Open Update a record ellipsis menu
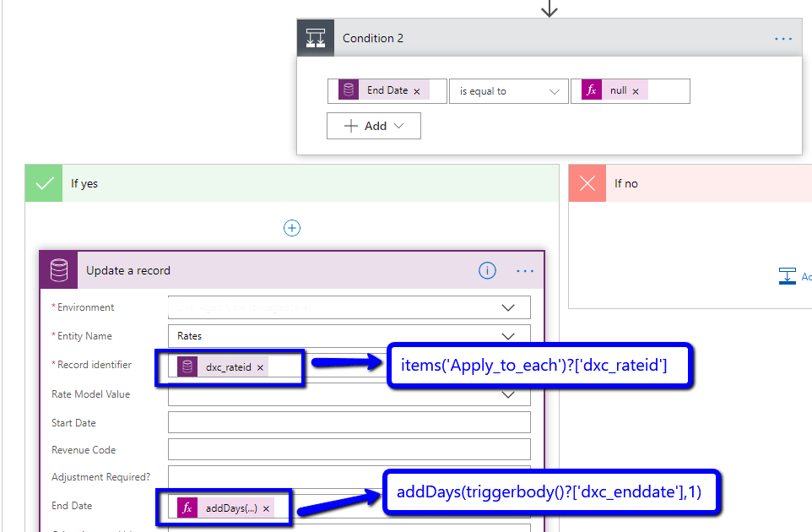The width and height of the screenshot is (812, 532). click(525, 271)
